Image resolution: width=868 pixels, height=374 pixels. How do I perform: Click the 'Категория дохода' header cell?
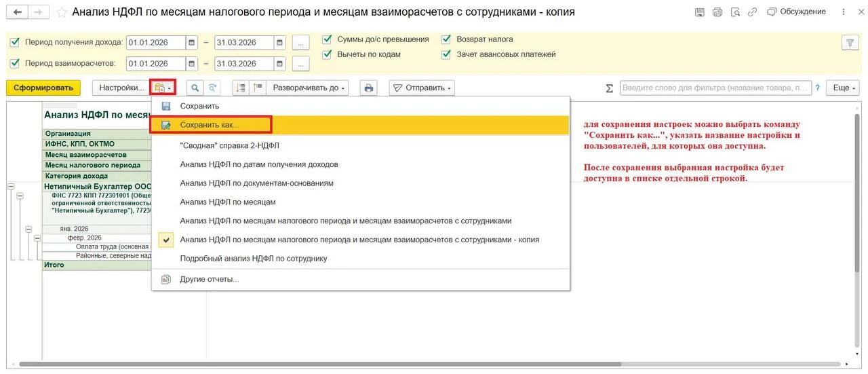coord(97,176)
